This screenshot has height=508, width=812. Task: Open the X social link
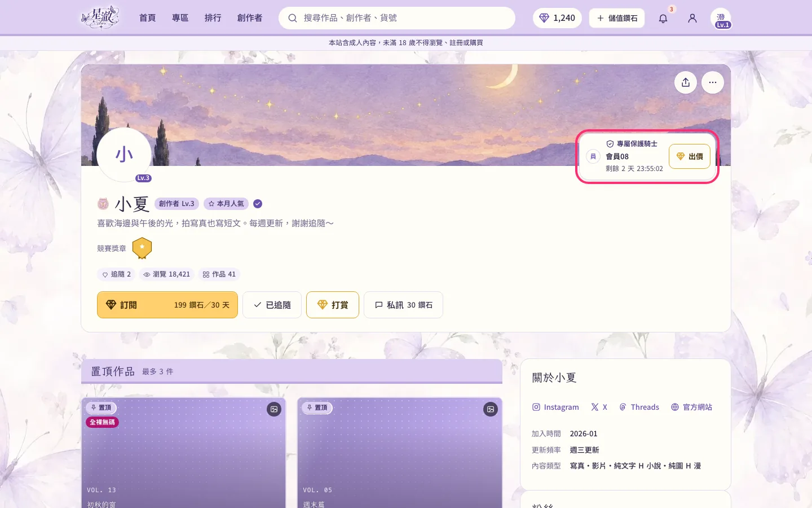[x=599, y=407]
